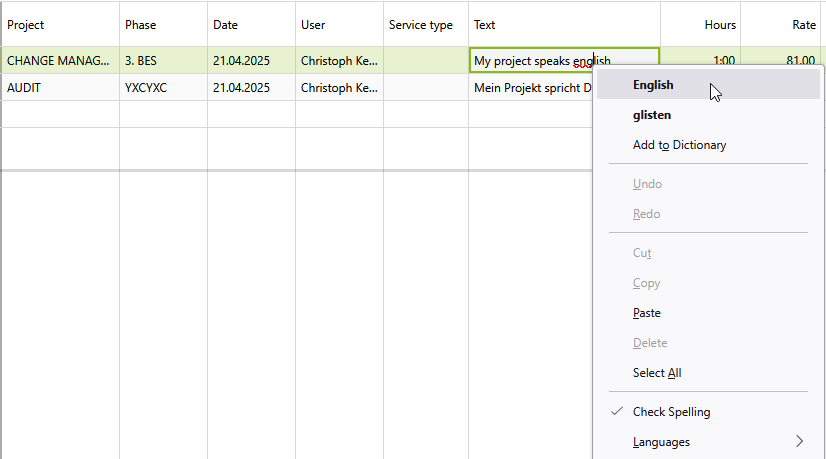Select the AUDIT project cell
Viewport: 826px width, 459px height.
click(x=58, y=88)
